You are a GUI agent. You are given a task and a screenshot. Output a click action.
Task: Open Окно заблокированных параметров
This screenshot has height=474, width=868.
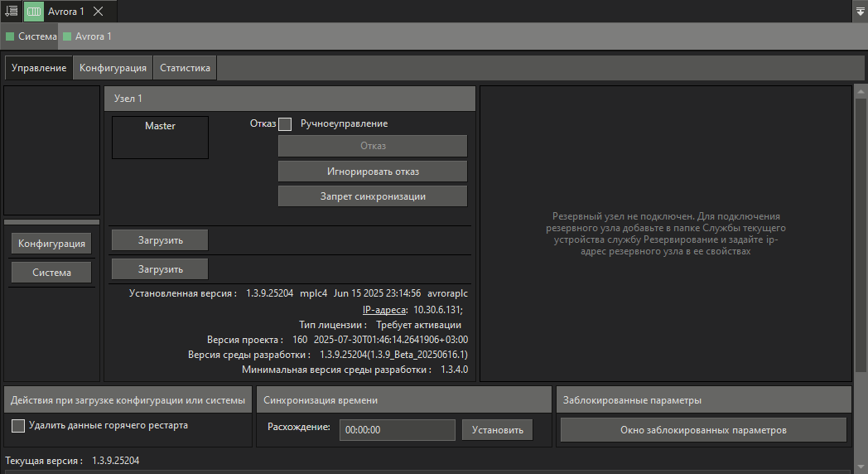(x=703, y=430)
